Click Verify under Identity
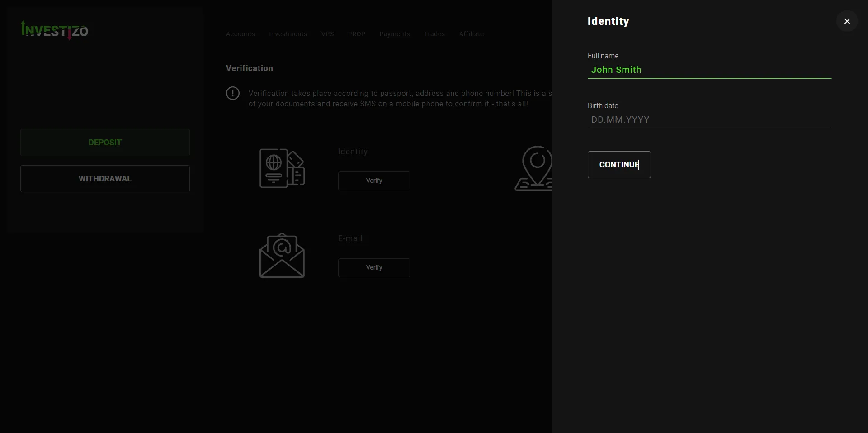Viewport: 868px width, 433px height. tap(374, 181)
